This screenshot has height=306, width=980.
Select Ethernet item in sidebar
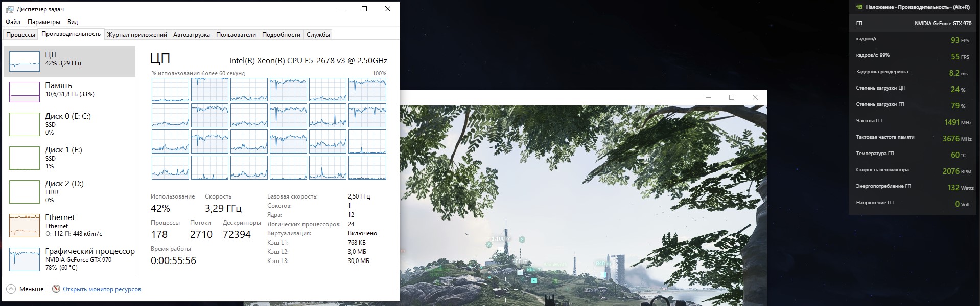(x=70, y=225)
